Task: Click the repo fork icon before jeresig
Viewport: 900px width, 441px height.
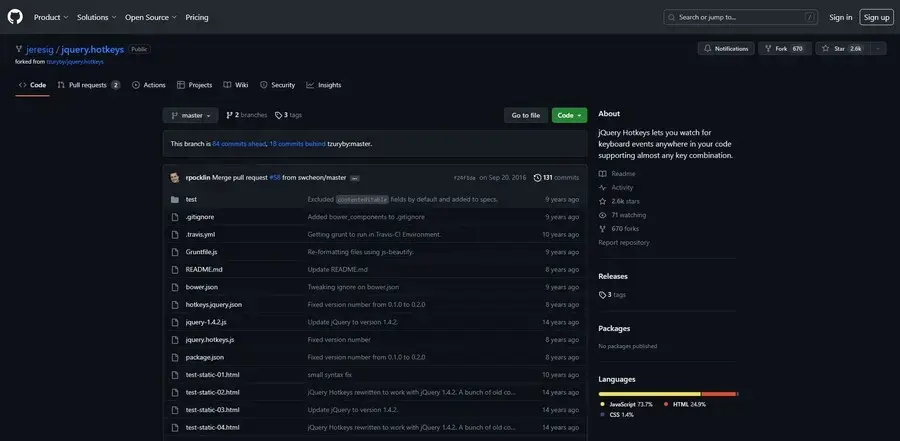Action: pos(19,49)
